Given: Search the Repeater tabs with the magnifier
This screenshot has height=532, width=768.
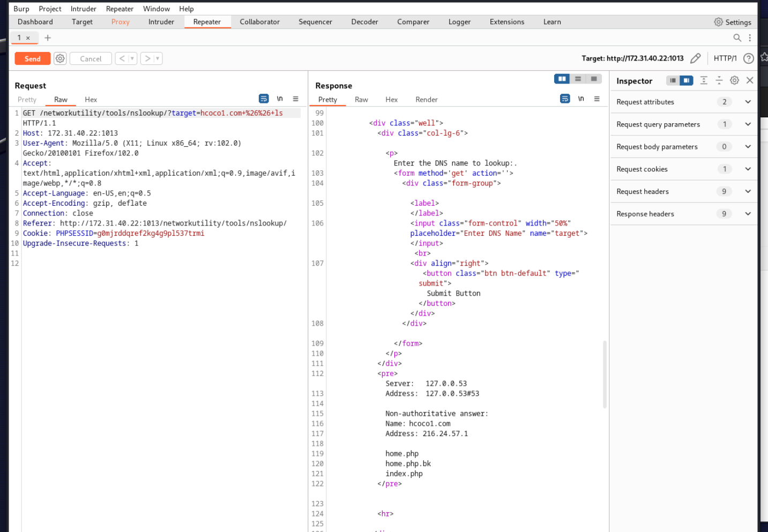Looking at the screenshot, I should [737, 38].
